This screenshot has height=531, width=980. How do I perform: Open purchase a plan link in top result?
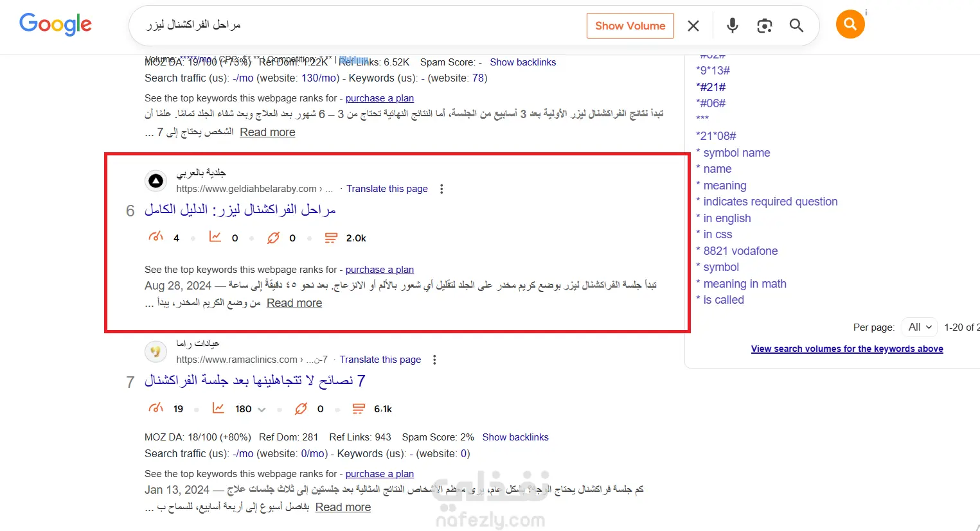(380, 98)
